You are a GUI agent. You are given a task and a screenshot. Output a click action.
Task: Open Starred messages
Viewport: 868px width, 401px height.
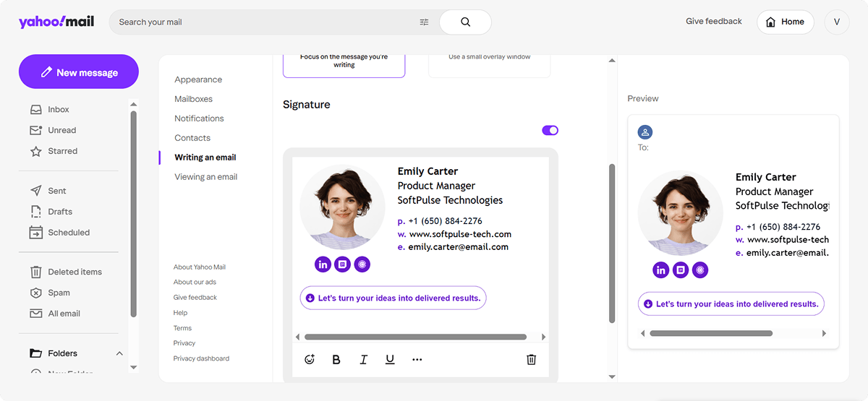point(62,152)
